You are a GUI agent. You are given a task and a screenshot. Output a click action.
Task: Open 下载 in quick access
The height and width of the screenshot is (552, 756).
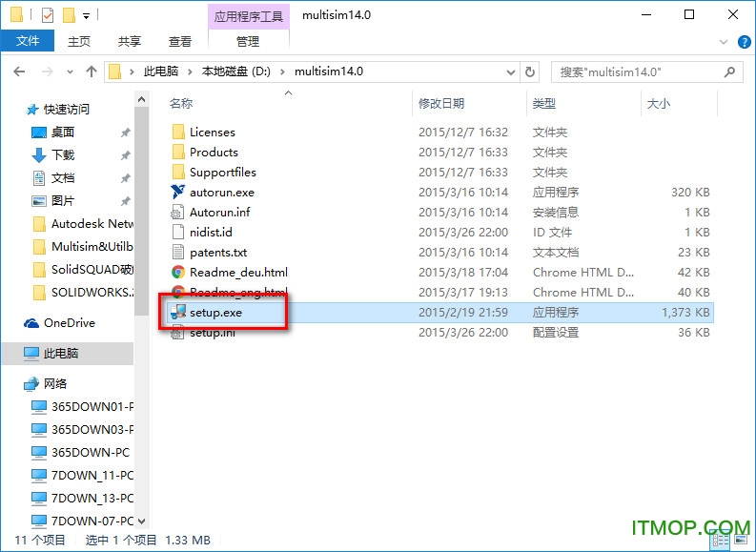click(63, 154)
